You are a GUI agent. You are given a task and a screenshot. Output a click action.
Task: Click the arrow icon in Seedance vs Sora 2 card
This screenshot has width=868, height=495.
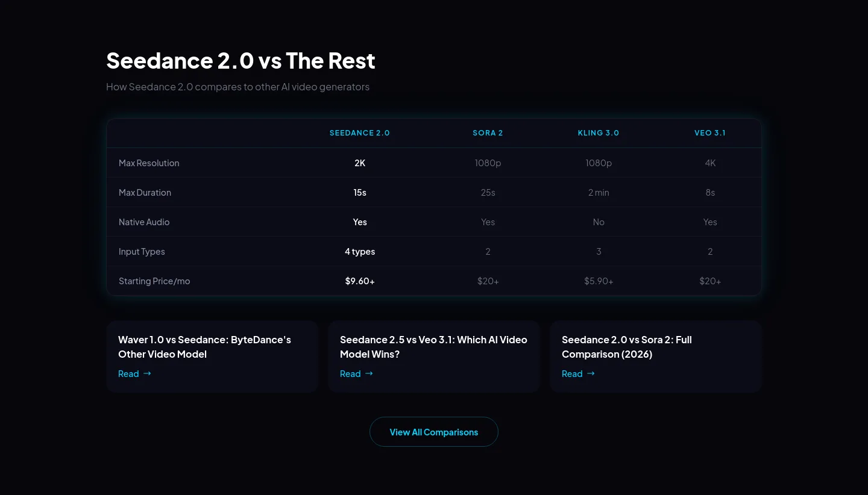[591, 373]
